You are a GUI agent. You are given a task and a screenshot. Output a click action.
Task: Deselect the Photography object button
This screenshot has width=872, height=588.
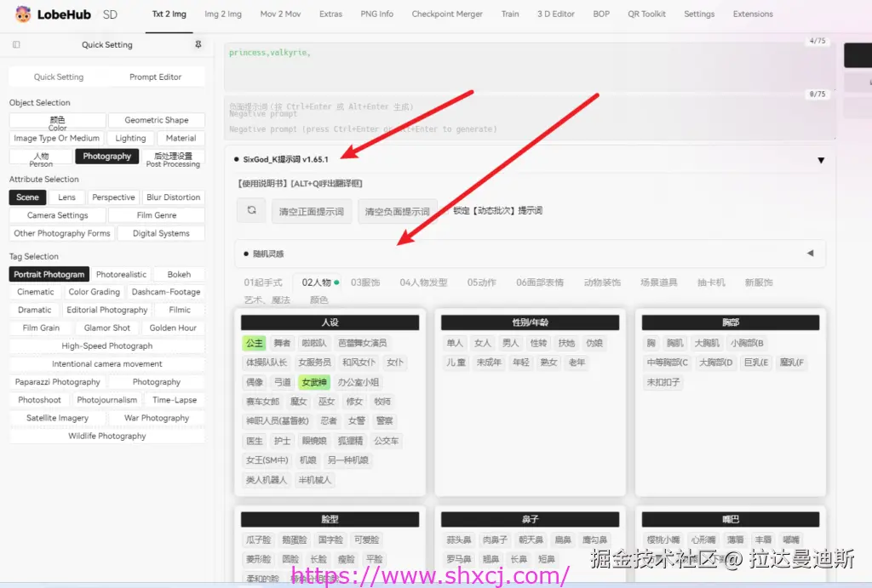[x=106, y=157]
